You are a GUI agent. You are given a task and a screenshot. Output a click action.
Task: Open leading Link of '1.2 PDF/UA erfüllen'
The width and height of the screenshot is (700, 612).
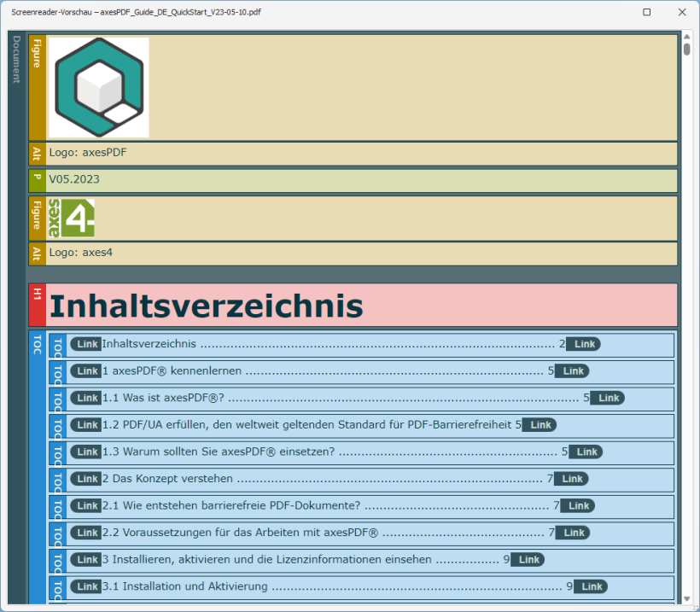86,425
